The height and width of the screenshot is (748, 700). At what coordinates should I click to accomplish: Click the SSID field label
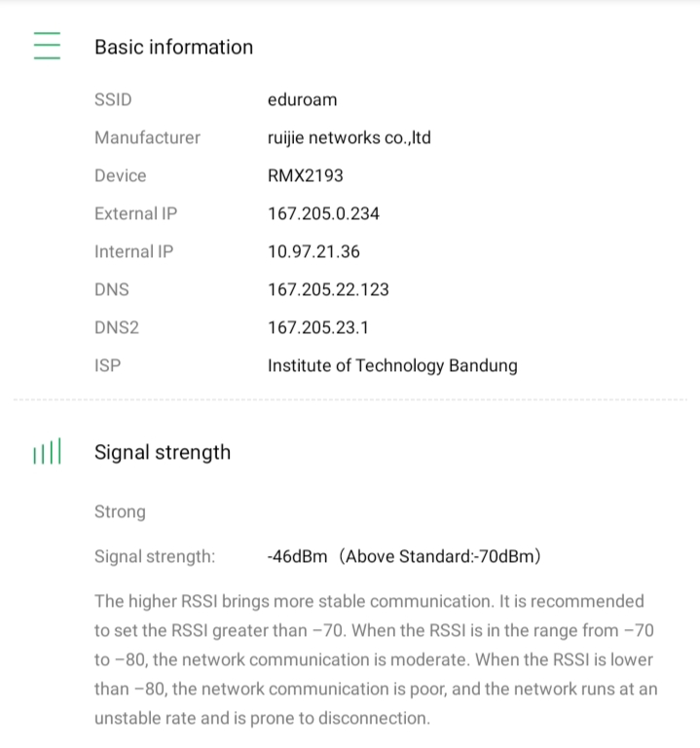click(113, 99)
